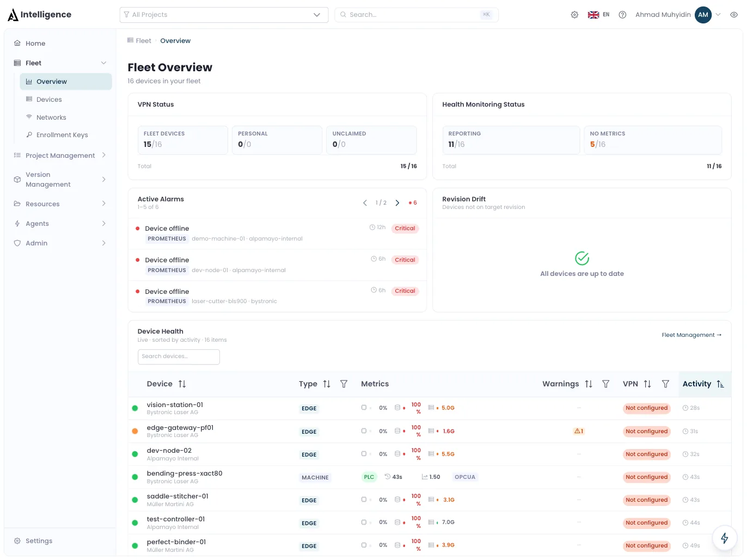Sort by Warnings column
This screenshot has width=747, height=560.
(x=589, y=384)
